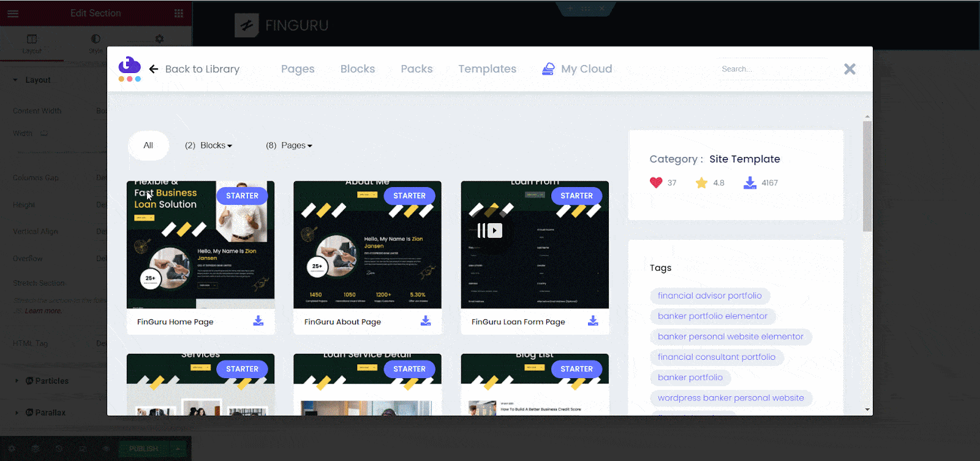Switch to the Layout tab icon
The image size is (980, 461).
point(32,39)
